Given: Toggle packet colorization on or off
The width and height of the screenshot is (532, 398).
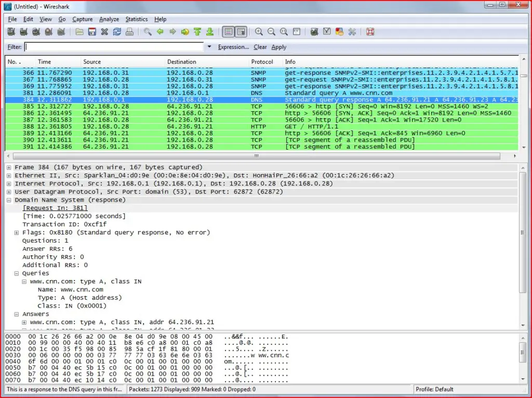Looking at the screenshot, I should 228,32.
